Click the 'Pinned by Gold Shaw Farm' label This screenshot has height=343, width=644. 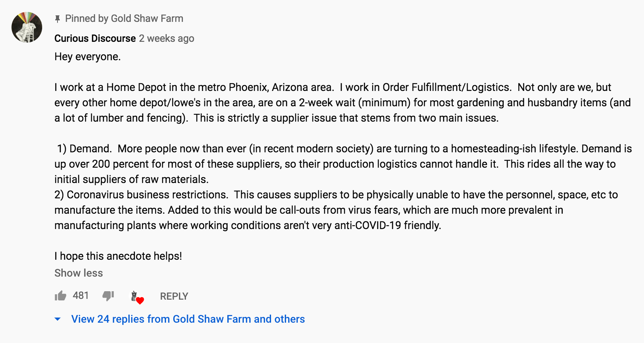(124, 18)
